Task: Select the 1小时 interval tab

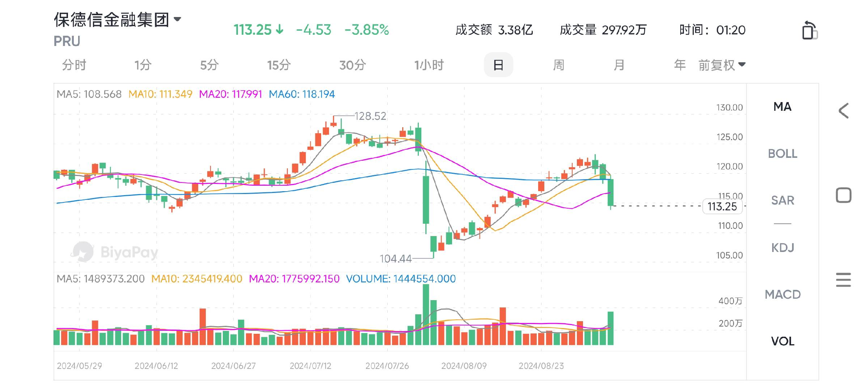Action: pos(429,65)
